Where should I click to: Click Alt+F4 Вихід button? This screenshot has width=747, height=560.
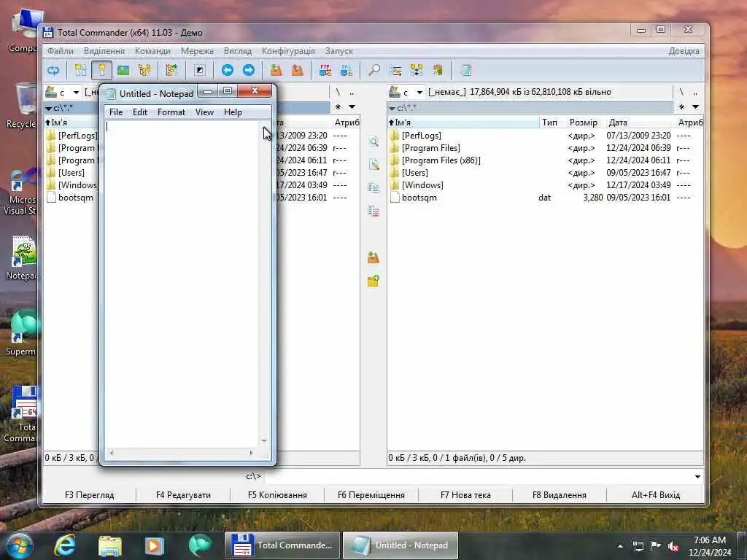point(656,495)
